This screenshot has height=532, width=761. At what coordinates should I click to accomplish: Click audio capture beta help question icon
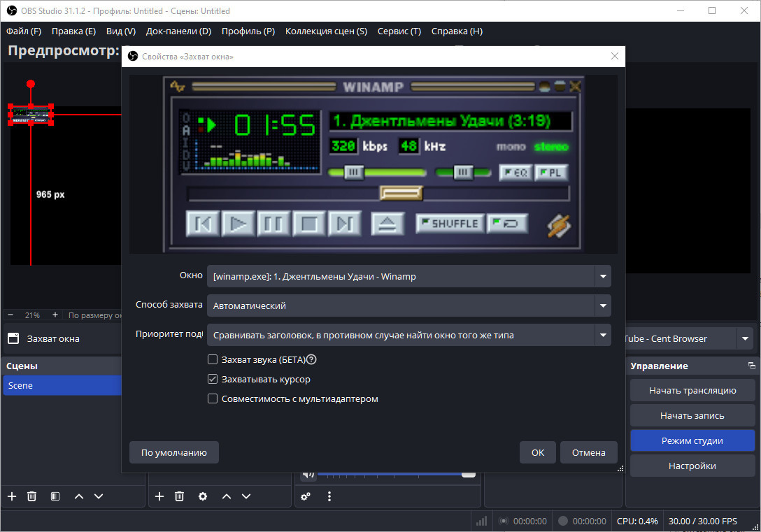(312, 359)
